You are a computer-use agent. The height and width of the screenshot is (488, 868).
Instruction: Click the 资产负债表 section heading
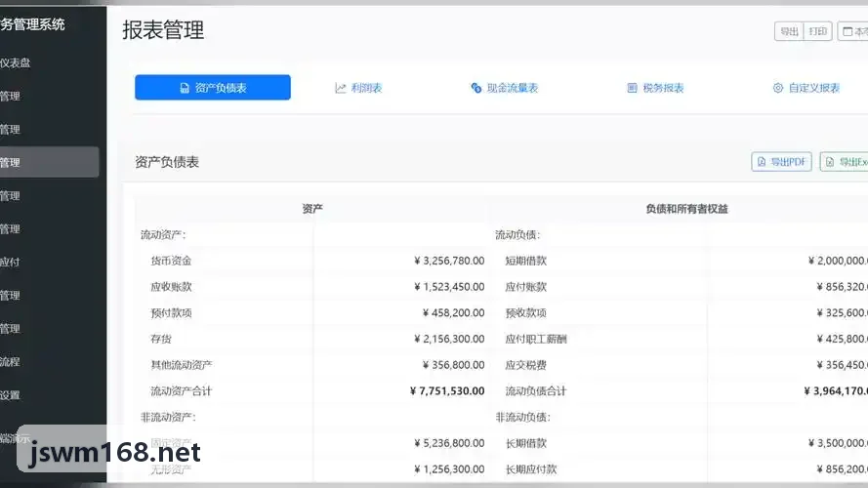167,162
